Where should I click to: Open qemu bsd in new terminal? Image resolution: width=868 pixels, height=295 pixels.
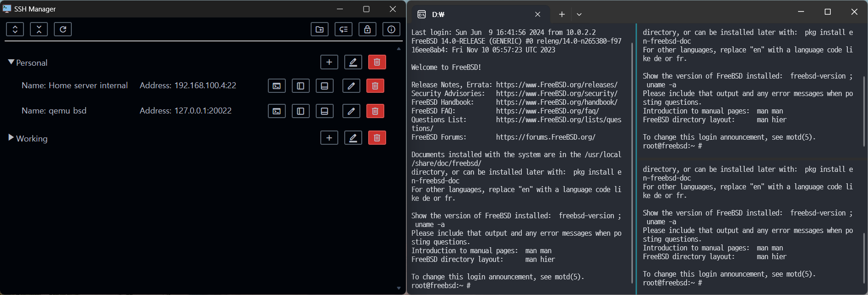(x=277, y=111)
